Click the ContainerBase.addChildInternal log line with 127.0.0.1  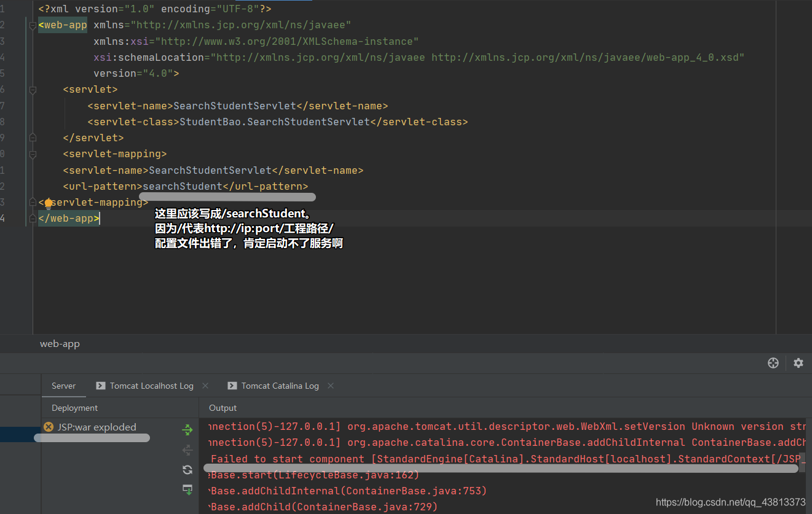(507, 442)
